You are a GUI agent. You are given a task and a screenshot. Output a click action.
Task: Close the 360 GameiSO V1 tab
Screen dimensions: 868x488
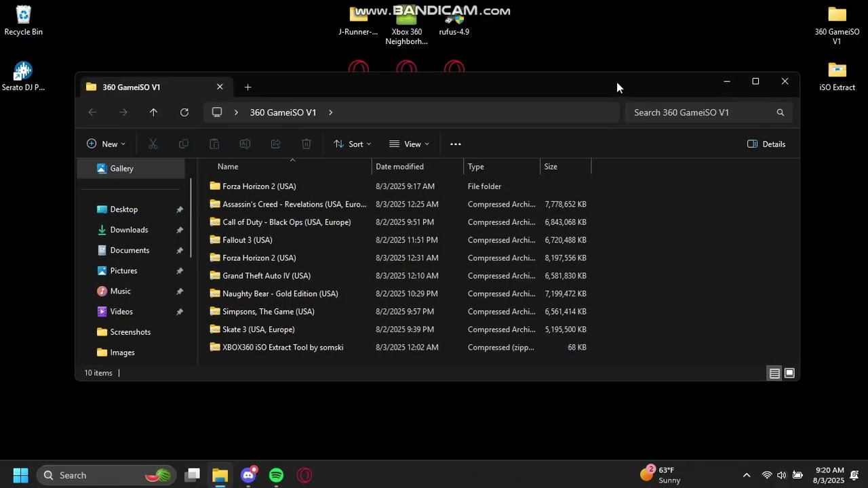tap(220, 87)
